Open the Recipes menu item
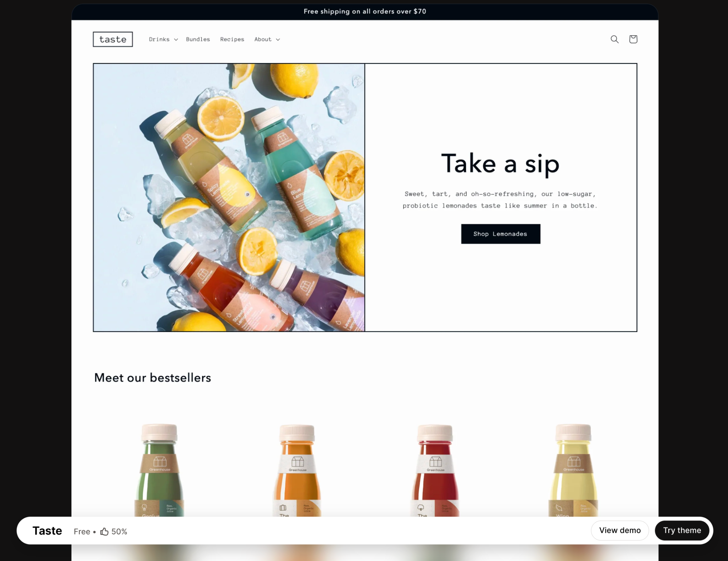The width and height of the screenshot is (728, 561). pos(232,39)
